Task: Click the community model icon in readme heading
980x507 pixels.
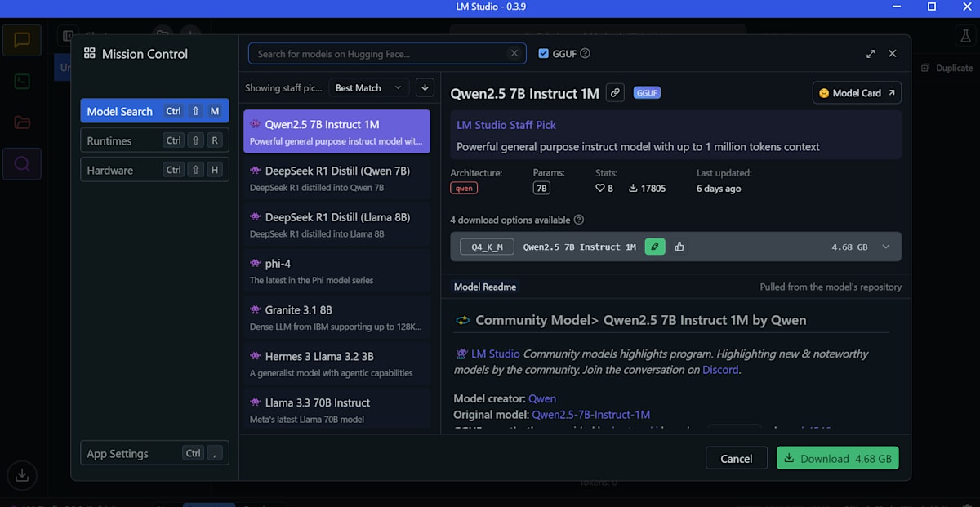Action: (x=463, y=321)
